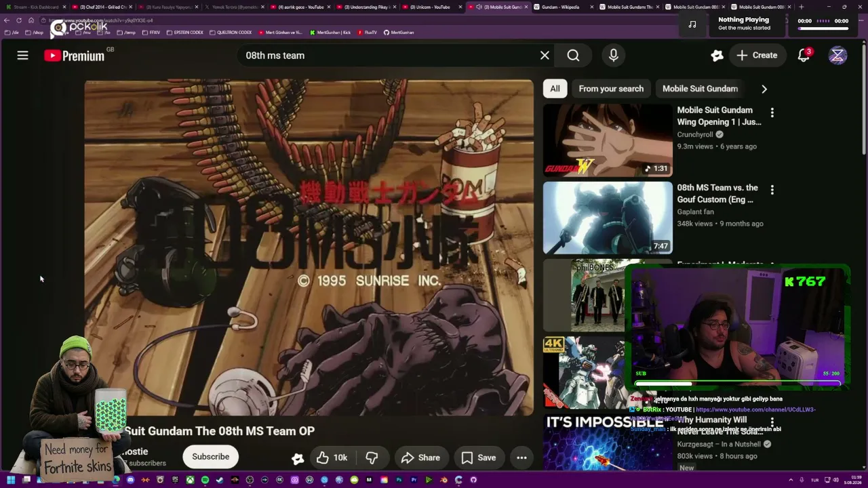Subscribe to the channel
This screenshot has height=488, width=868.
coord(210,457)
